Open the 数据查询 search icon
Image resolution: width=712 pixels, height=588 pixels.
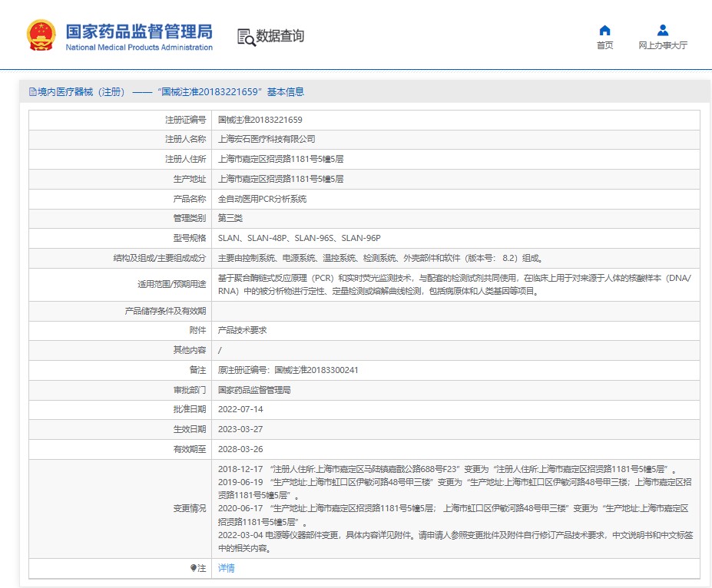(x=246, y=37)
